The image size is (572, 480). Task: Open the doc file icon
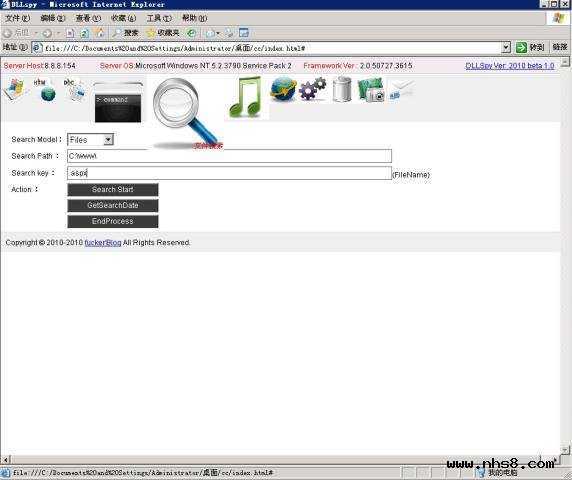(75, 90)
